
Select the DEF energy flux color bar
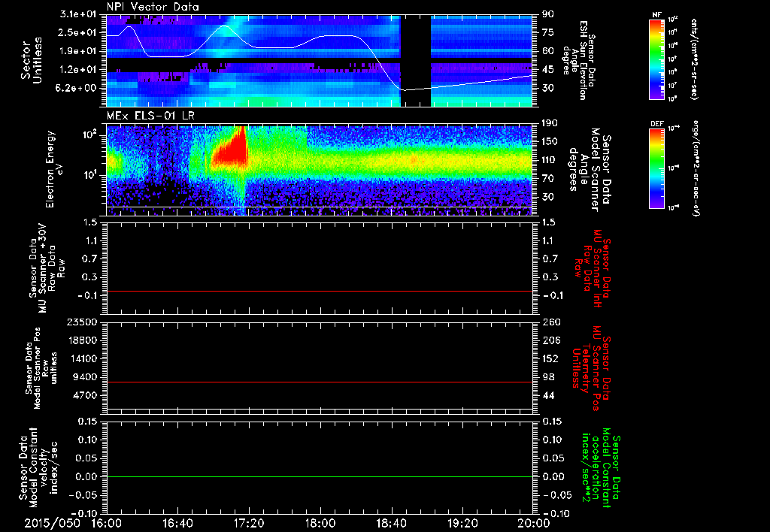click(x=657, y=168)
